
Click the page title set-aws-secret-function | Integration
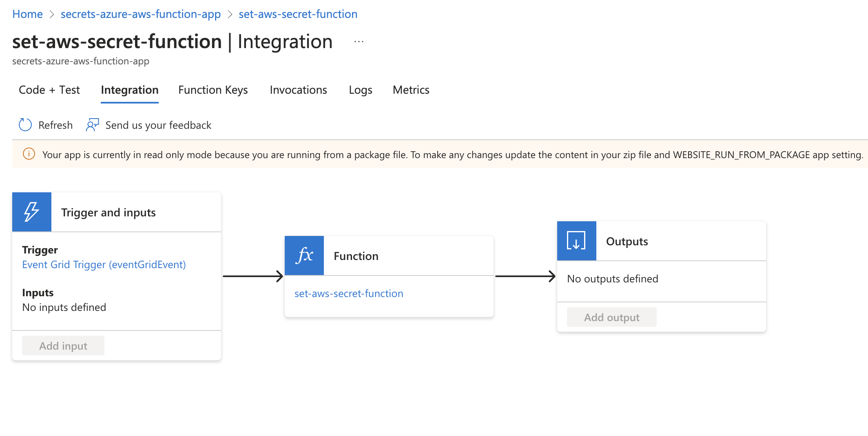tap(173, 42)
